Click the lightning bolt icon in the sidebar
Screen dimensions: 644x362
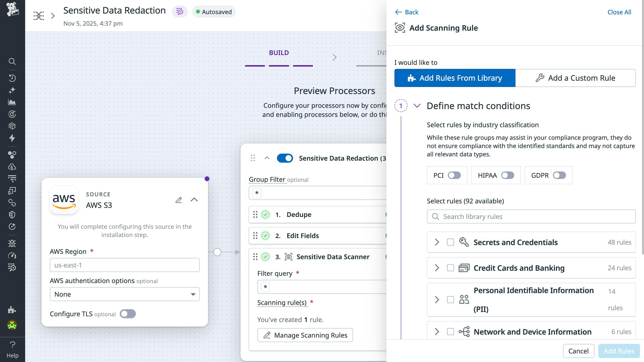[12, 138]
